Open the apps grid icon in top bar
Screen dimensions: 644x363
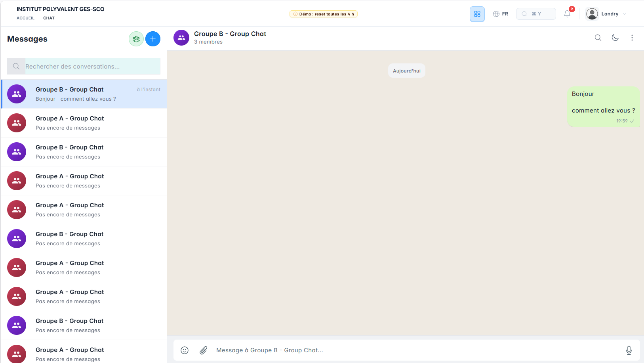coord(477,14)
